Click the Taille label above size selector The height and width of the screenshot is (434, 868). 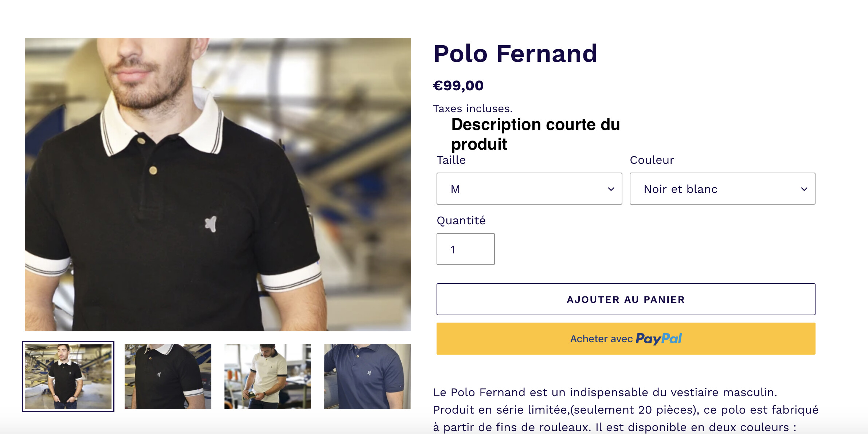click(451, 160)
